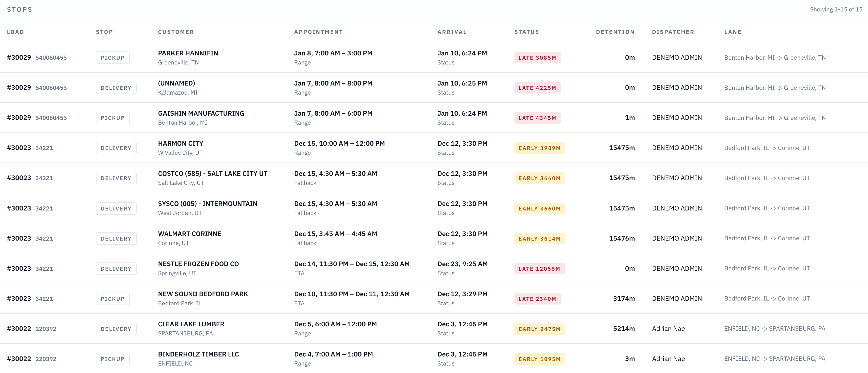Select Nestle Frozen Food Co stop
Viewport: 868px width, 373px height.
click(x=198, y=264)
